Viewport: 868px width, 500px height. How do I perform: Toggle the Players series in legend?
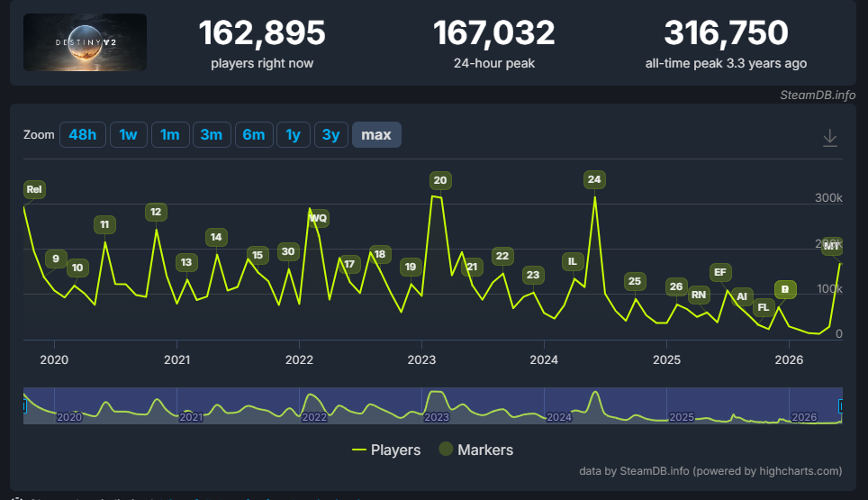click(x=386, y=450)
